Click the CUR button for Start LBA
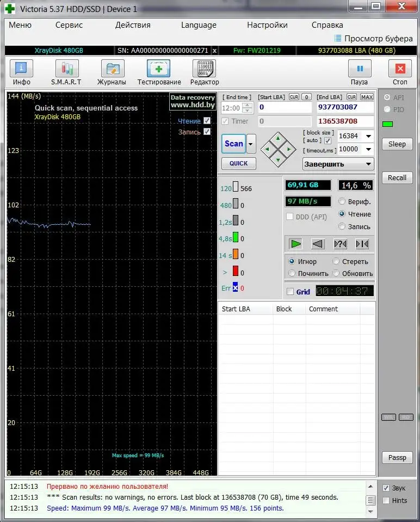This screenshot has height=522, width=420. 294,97
